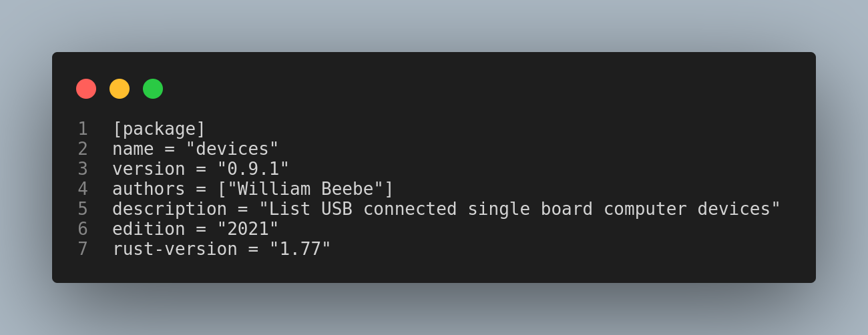This screenshot has width=868, height=335.
Task: Click the [package] section header
Action: tap(159, 129)
